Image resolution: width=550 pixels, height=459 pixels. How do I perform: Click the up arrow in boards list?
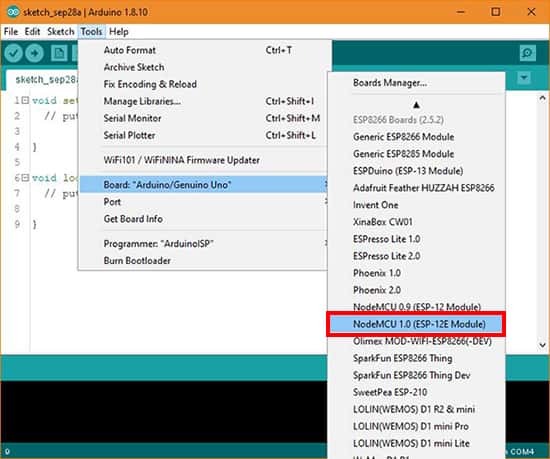pos(416,105)
